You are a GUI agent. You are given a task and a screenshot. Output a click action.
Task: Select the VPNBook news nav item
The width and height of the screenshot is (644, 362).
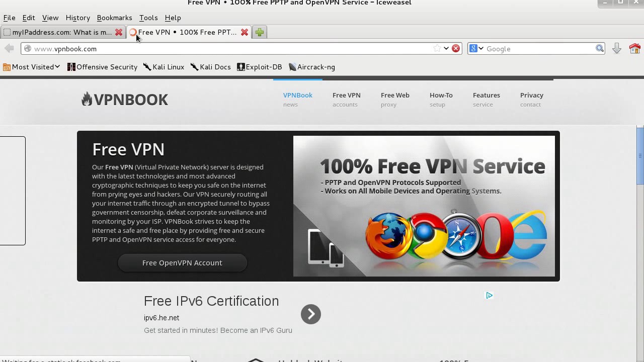point(297,100)
